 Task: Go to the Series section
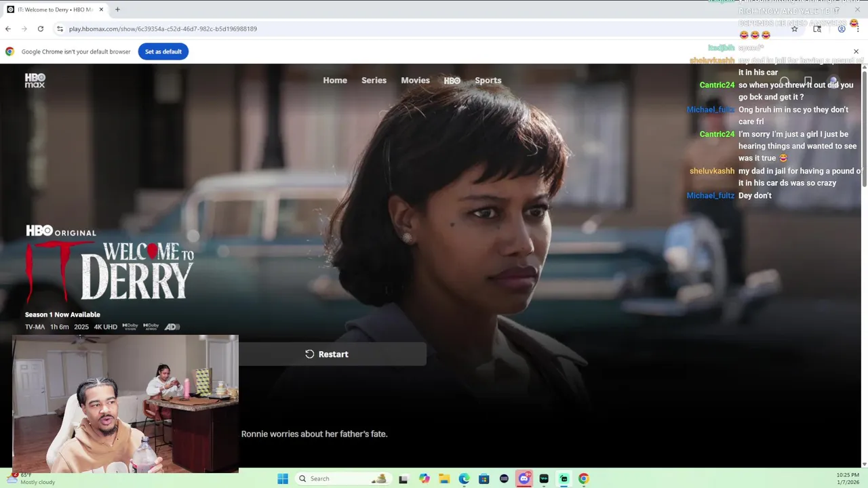tap(374, 80)
